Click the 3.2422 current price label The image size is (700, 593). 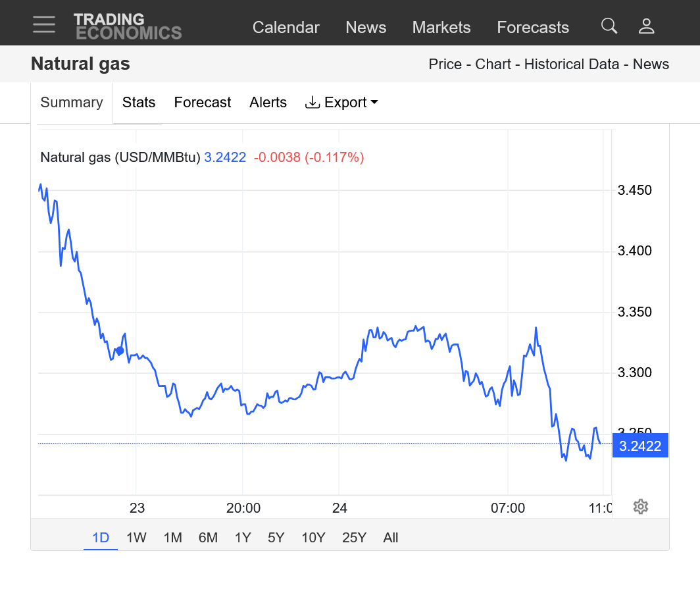point(640,446)
